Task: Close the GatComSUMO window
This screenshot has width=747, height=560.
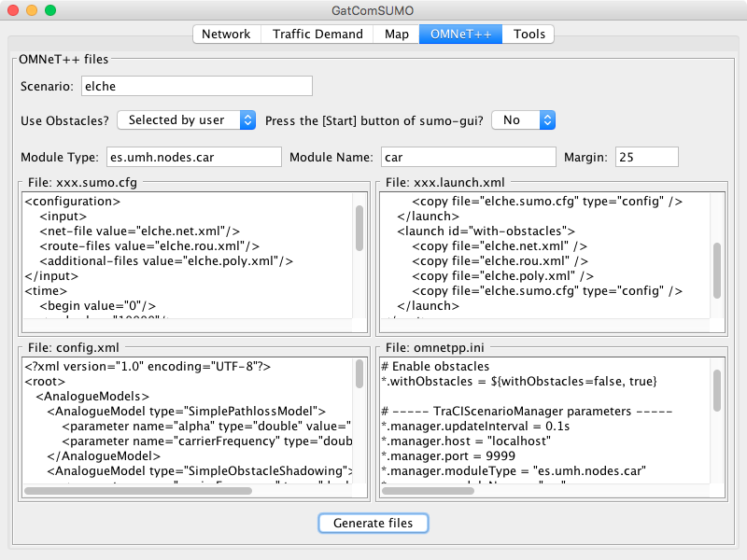Action: pos(13,10)
